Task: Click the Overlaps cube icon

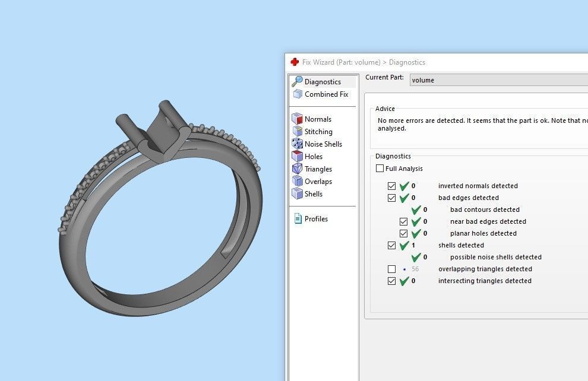Action: point(297,181)
